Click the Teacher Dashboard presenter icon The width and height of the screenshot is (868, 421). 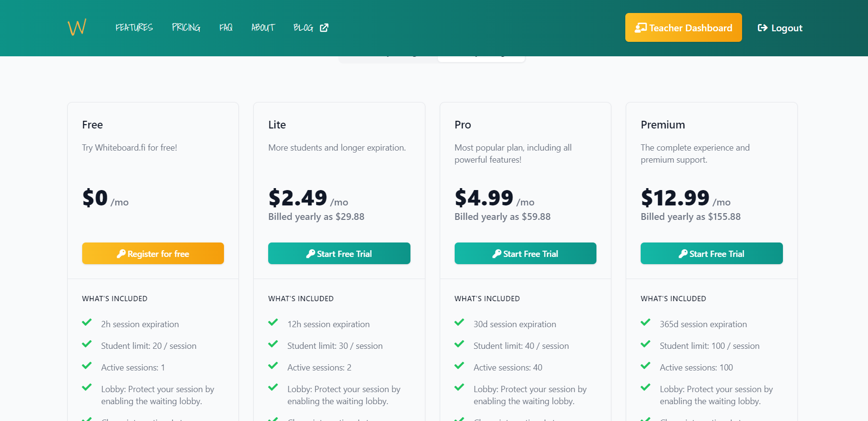641,28
